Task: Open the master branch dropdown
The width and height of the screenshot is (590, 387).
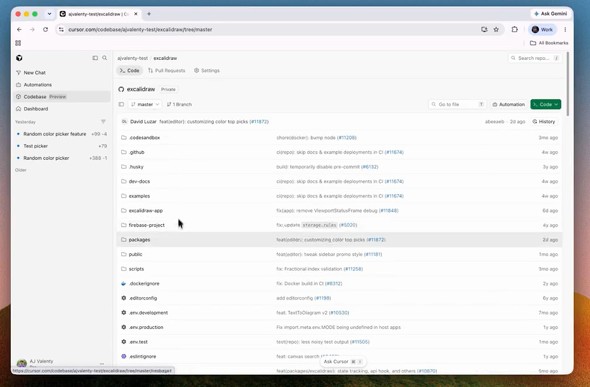Action: tap(145, 104)
